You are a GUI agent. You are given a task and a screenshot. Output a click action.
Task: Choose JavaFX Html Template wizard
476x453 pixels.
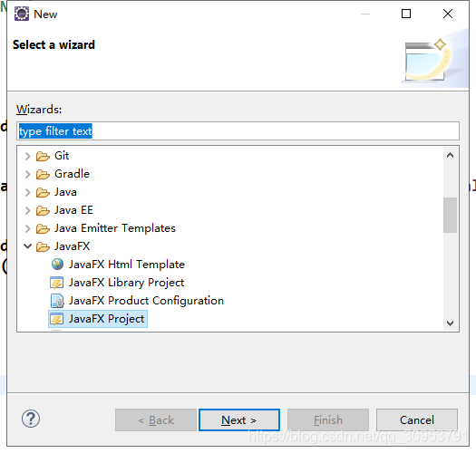[127, 265]
